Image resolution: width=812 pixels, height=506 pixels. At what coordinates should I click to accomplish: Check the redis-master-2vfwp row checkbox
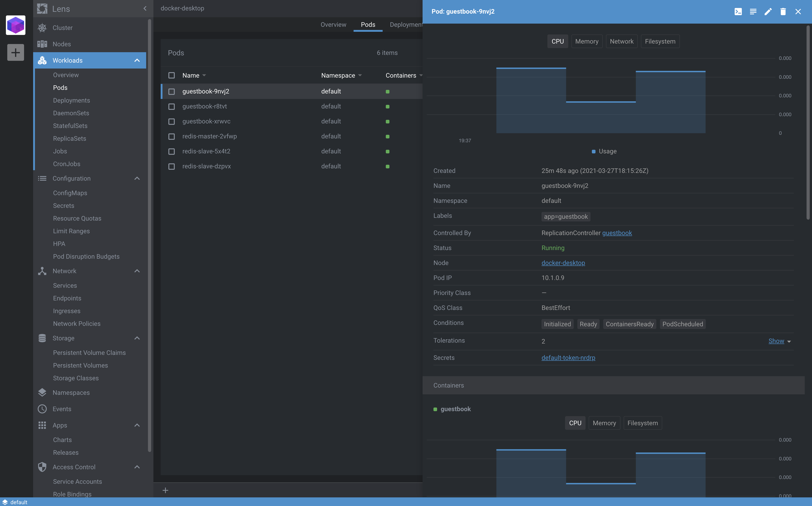(x=171, y=137)
